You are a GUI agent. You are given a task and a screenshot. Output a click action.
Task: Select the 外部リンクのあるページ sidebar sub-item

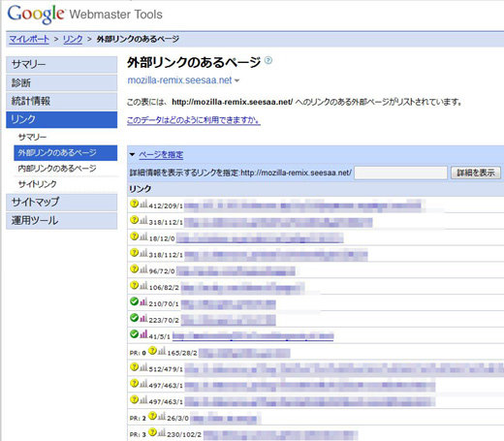click(x=65, y=153)
